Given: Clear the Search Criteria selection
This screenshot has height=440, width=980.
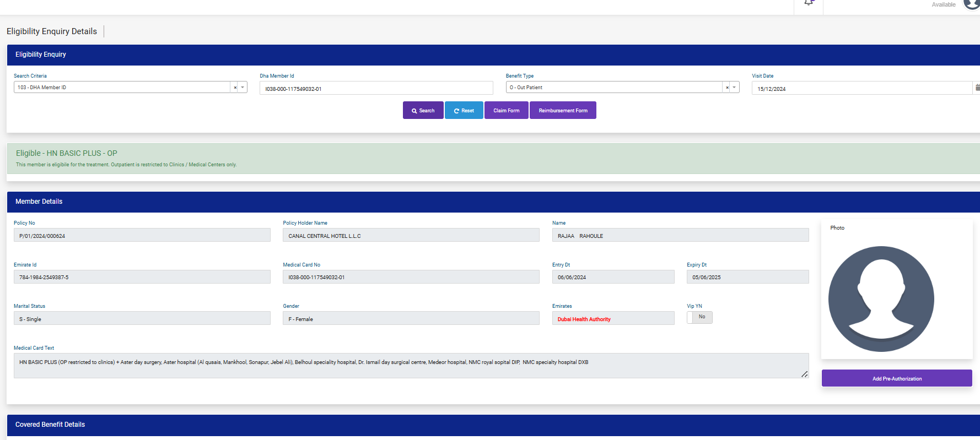Looking at the screenshot, I should [x=235, y=88].
